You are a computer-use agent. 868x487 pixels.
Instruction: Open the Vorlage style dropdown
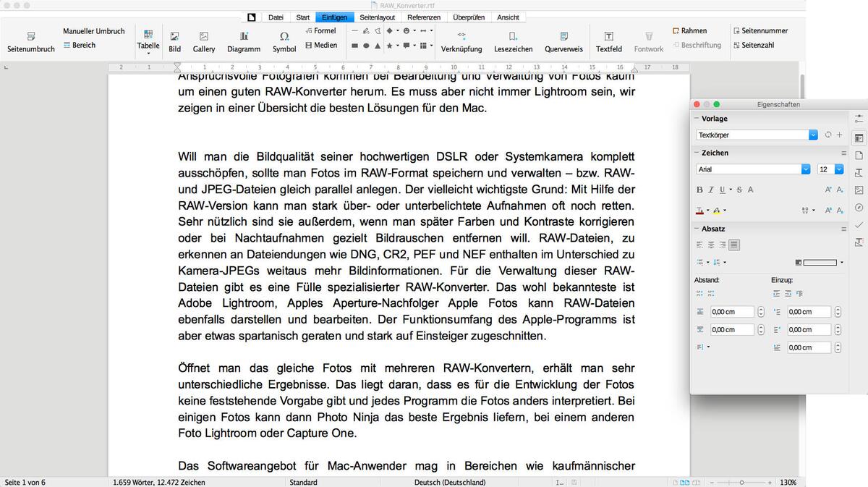(x=812, y=135)
